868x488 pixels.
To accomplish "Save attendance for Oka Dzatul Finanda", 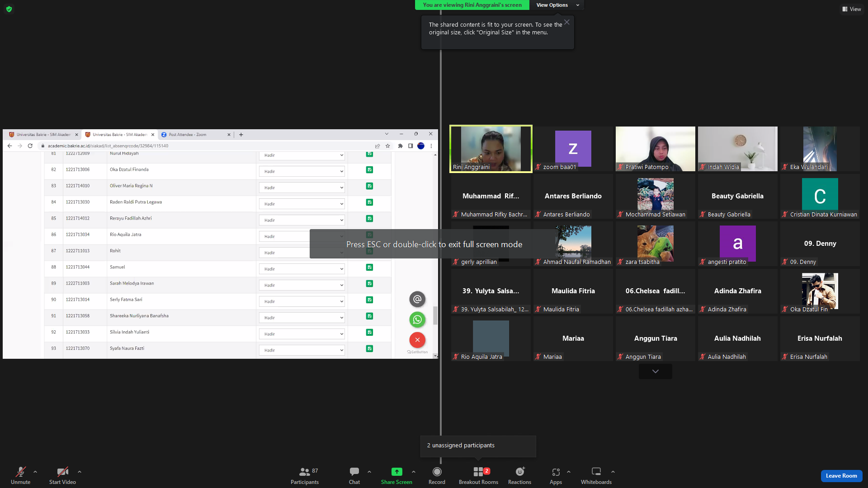I will [x=369, y=170].
